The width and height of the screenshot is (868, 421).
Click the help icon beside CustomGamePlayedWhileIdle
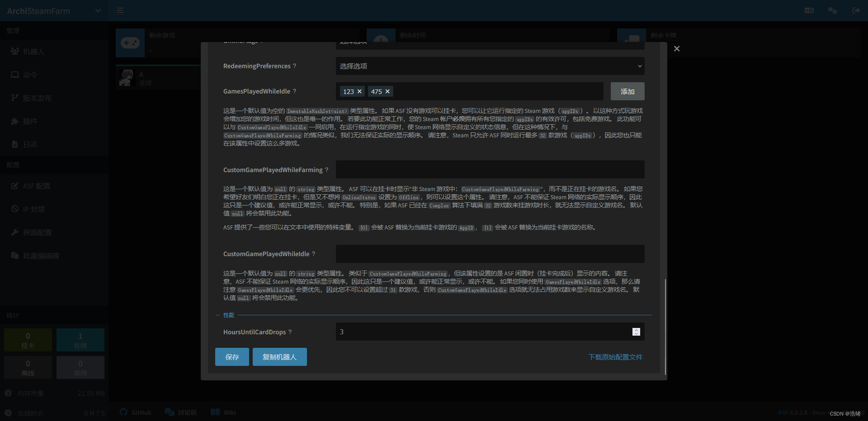pos(314,254)
